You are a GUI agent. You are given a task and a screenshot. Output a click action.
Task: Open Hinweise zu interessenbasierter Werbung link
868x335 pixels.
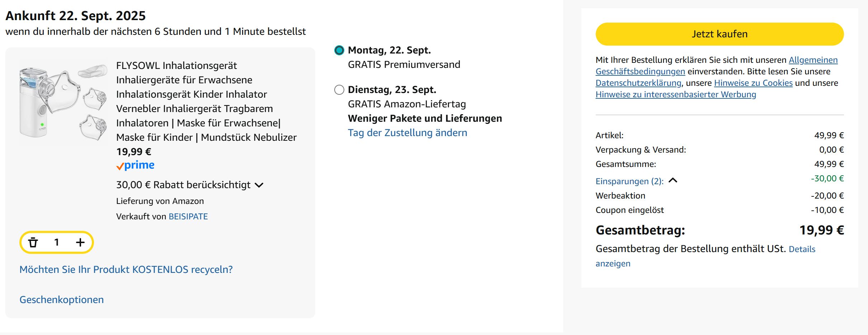click(676, 94)
